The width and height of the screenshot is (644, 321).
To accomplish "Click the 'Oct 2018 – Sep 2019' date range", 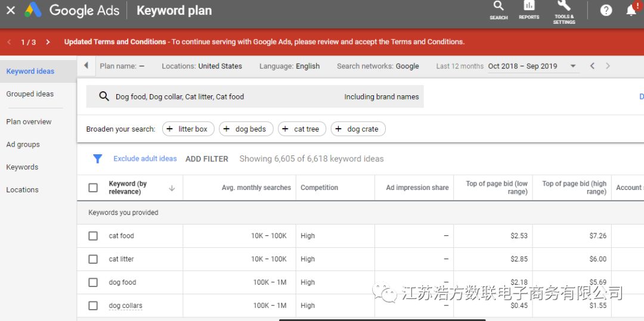I will (x=522, y=66).
